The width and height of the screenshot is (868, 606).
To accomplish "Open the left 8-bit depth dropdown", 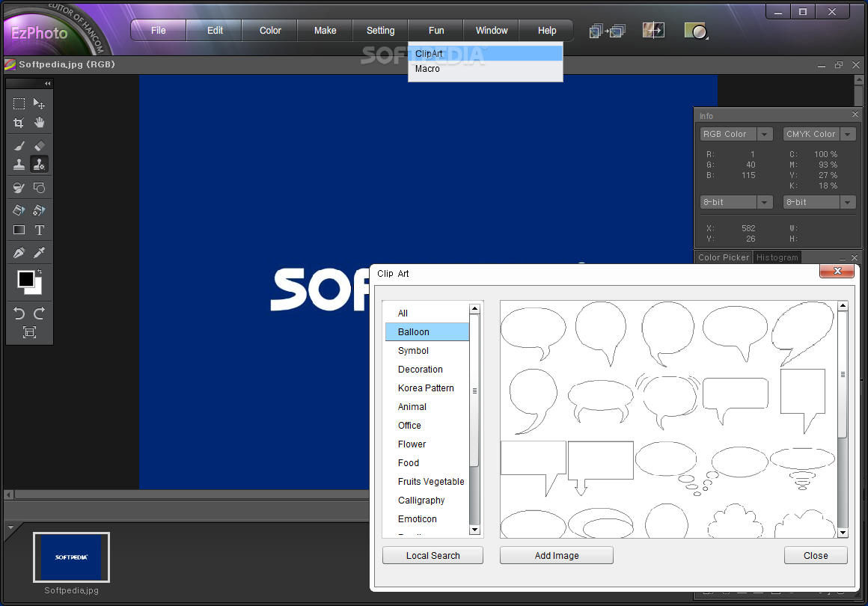I will pos(764,202).
